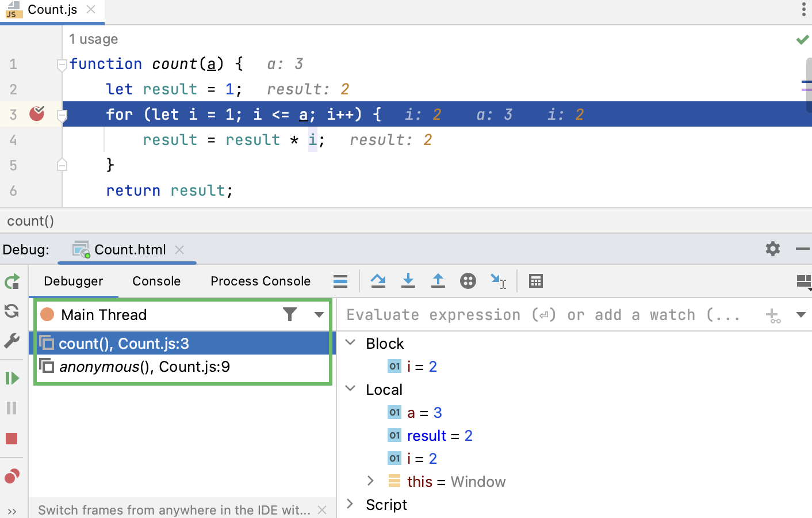Switch to the Console tab
The height and width of the screenshot is (518, 812).
(x=156, y=281)
